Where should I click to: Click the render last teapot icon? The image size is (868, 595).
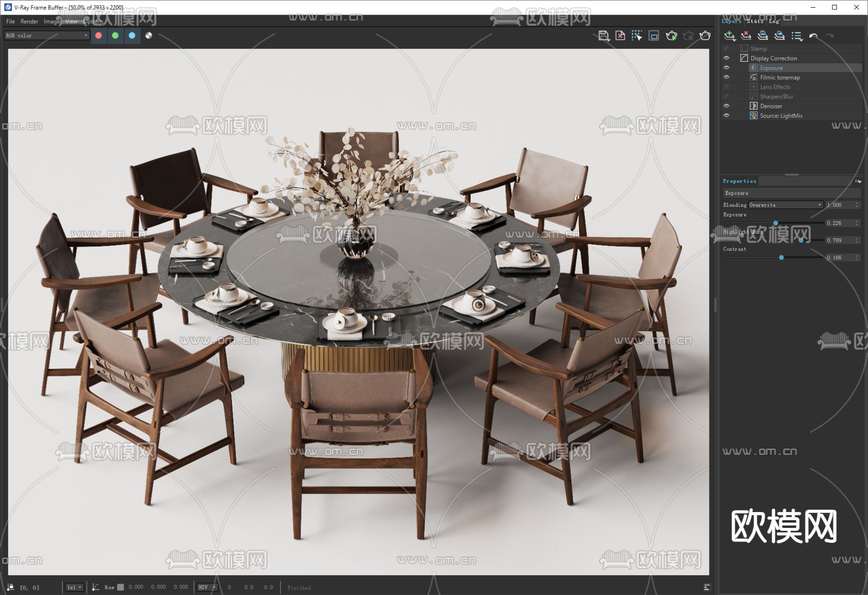click(x=705, y=36)
